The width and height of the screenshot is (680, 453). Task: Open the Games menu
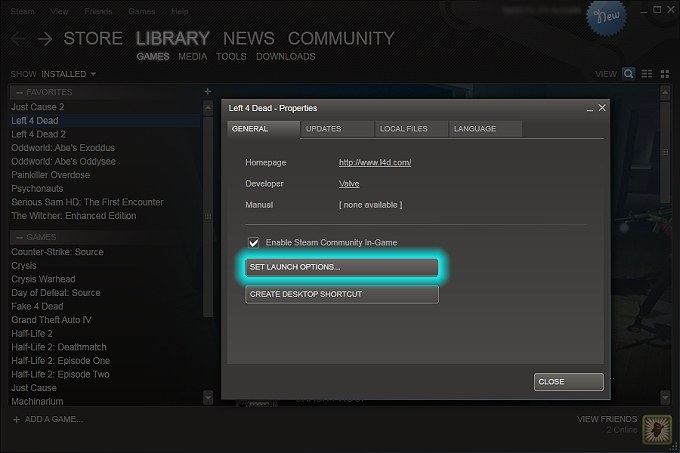pos(141,12)
